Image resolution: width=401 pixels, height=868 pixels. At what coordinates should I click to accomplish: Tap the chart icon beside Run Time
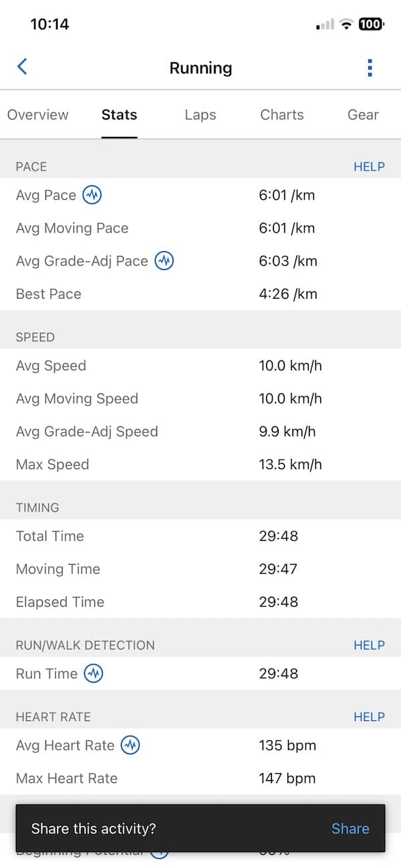94,674
